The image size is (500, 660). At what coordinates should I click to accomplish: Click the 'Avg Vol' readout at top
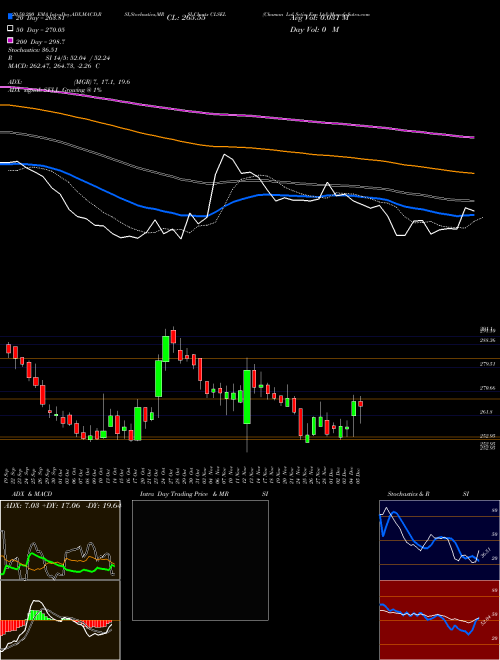coord(319,18)
